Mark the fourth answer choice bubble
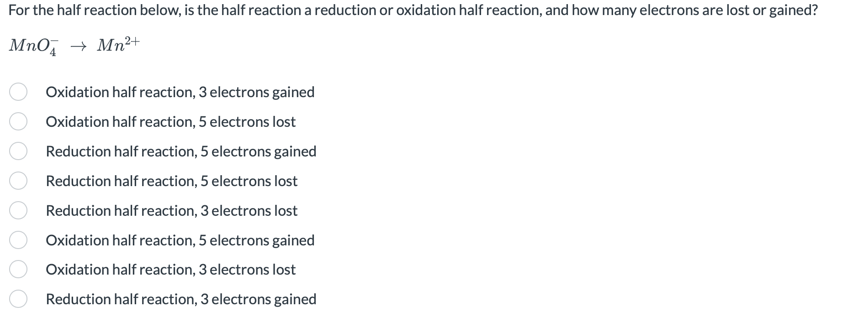The width and height of the screenshot is (868, 312). [18, 181]
